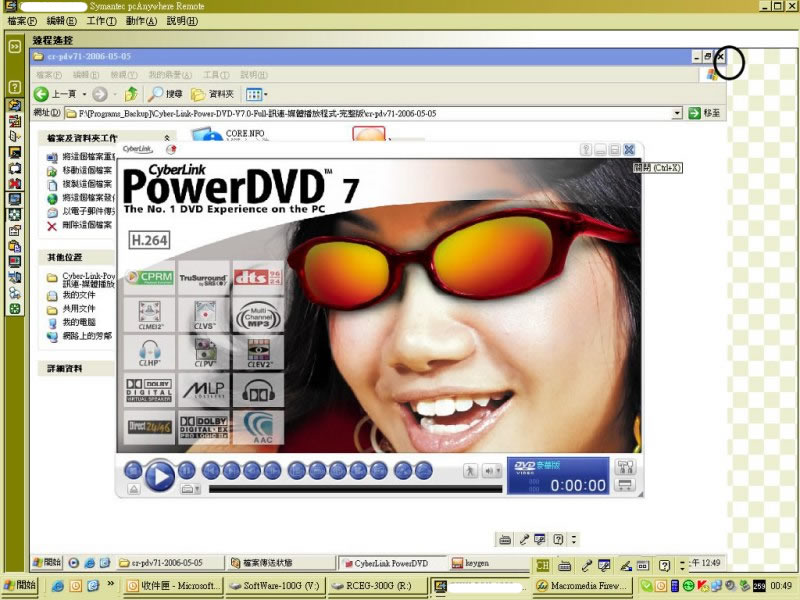This screenshot has width=800, height=600.
Task: Switch to 檔案傳送狀態 taskbar button
Action: [281, 563]
